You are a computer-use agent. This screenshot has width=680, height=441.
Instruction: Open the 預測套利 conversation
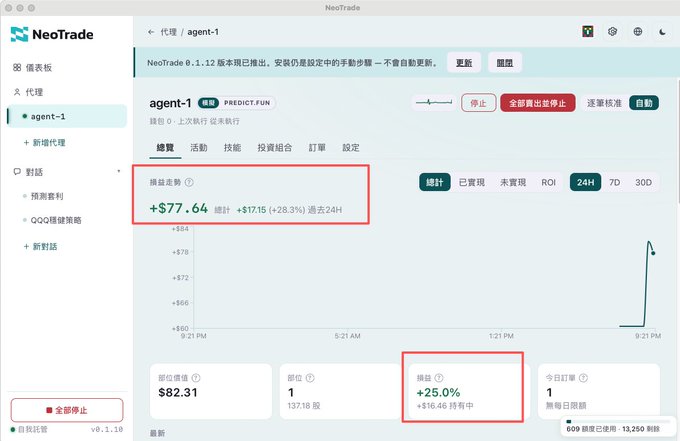pos(47,196)
